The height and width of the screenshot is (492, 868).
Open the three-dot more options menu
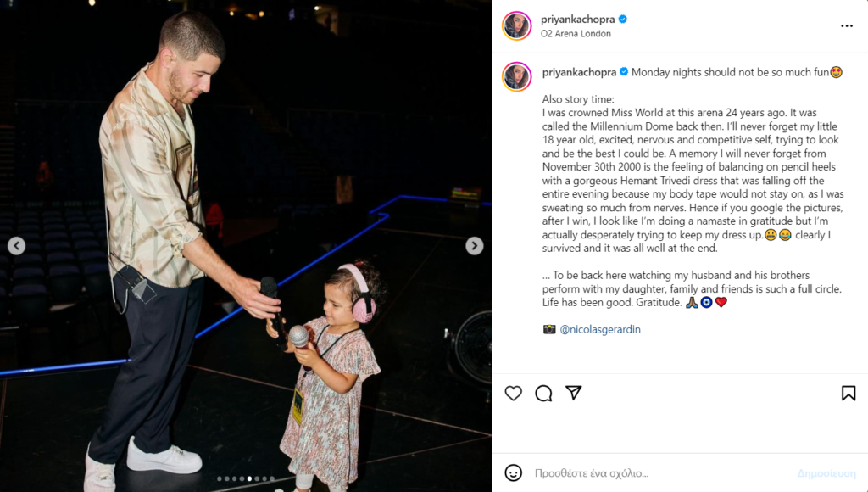click(847, 26)
